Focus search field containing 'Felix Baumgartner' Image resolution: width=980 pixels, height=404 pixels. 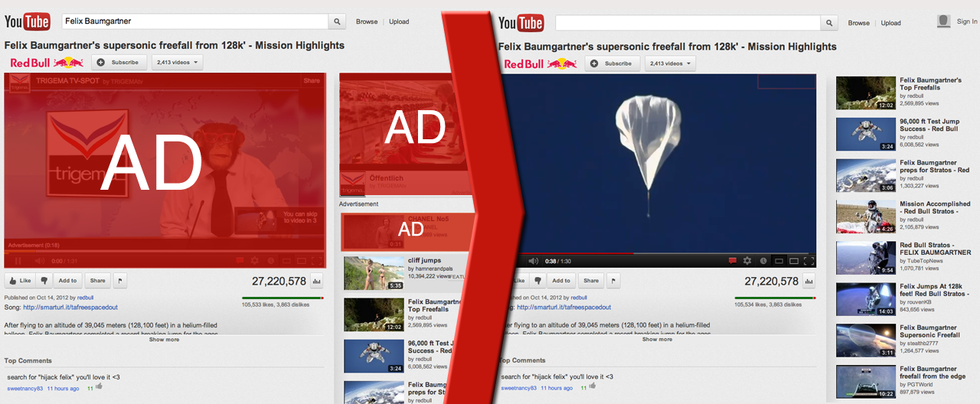[x=194, y=21]
